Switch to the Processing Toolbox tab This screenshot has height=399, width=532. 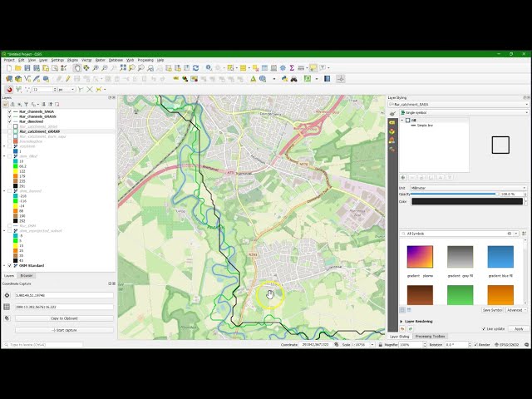point(431,336)
